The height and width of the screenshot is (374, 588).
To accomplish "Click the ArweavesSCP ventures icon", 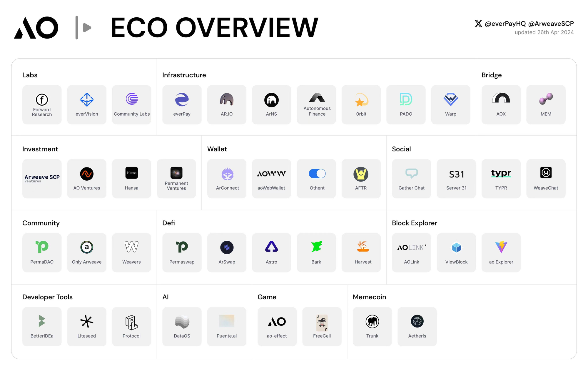I will click(x=41, y=177).
